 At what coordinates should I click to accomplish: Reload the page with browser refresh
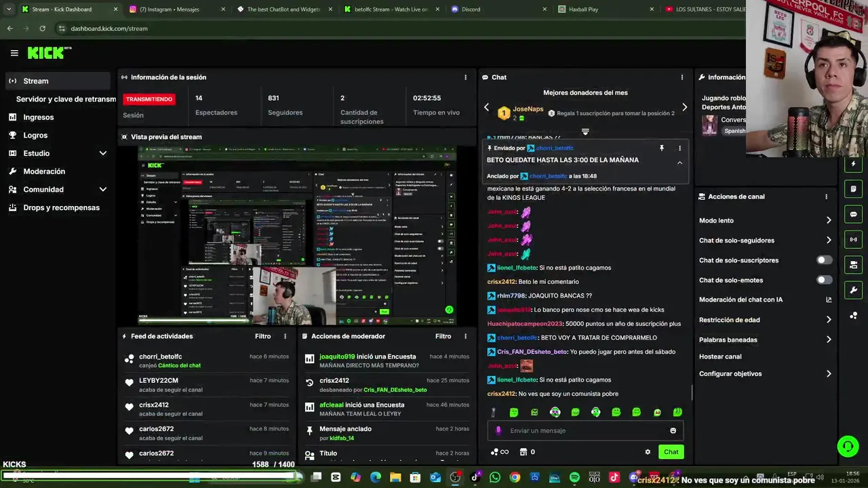42,28
